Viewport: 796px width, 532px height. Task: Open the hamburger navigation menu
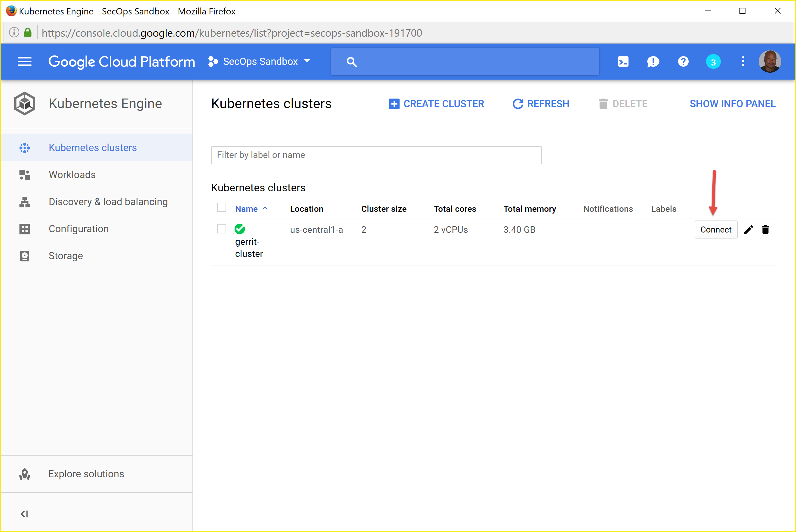pyautogui.click(x=24, y=62)
